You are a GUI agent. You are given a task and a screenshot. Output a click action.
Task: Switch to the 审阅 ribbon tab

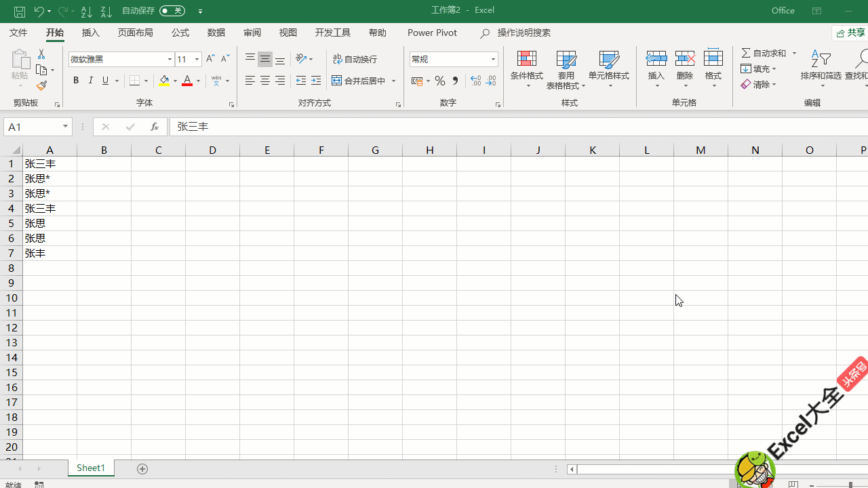252,33
